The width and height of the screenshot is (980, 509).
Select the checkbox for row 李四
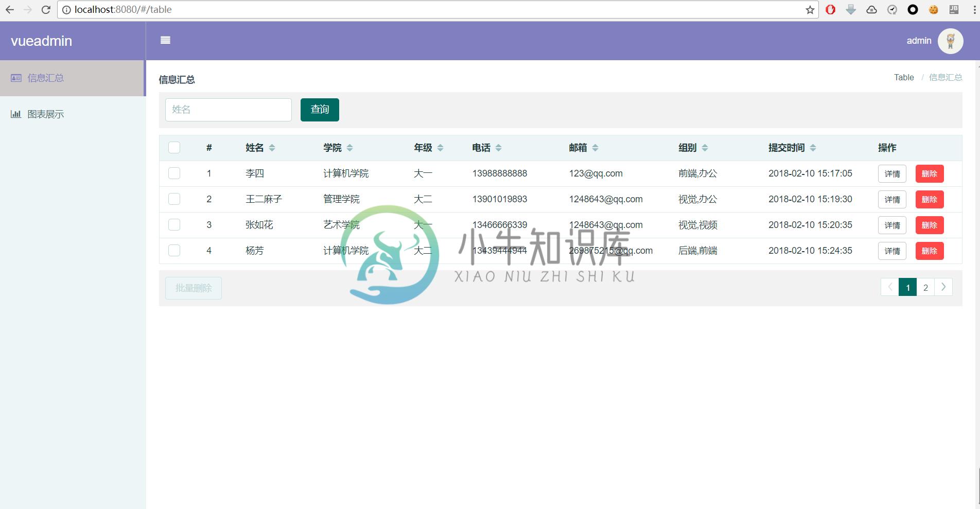point(174,173)
